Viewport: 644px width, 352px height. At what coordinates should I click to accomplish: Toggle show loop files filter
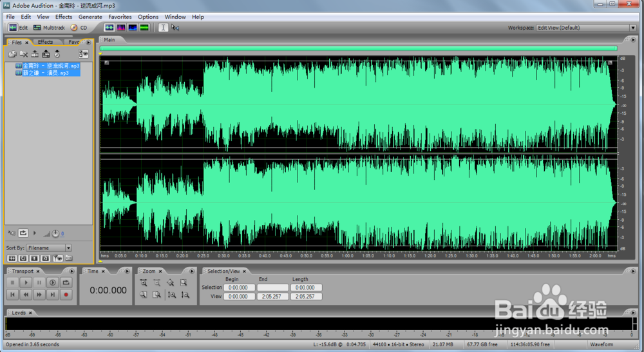coord(23,259)
